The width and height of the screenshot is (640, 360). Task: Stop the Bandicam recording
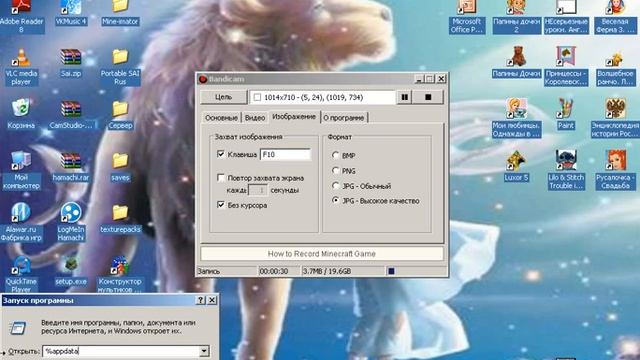428,97
